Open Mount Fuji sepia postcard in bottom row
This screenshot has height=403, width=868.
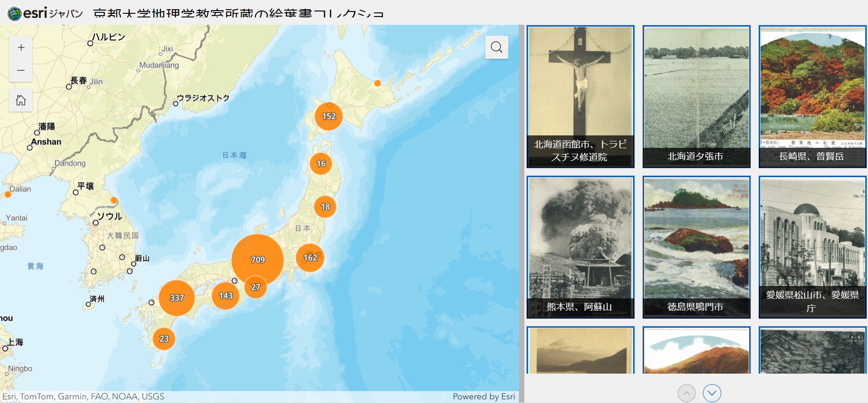[580, 350]
